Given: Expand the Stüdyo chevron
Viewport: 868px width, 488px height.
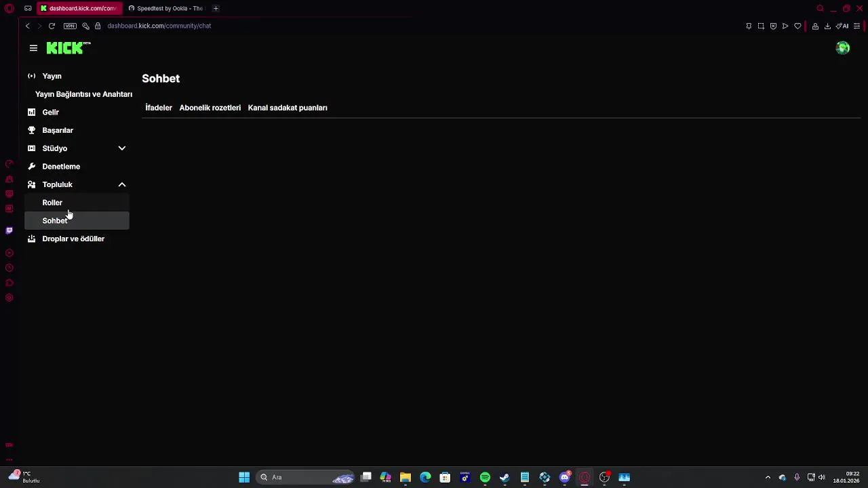Looking at the screenshot, I should click(x=122, y=148).
